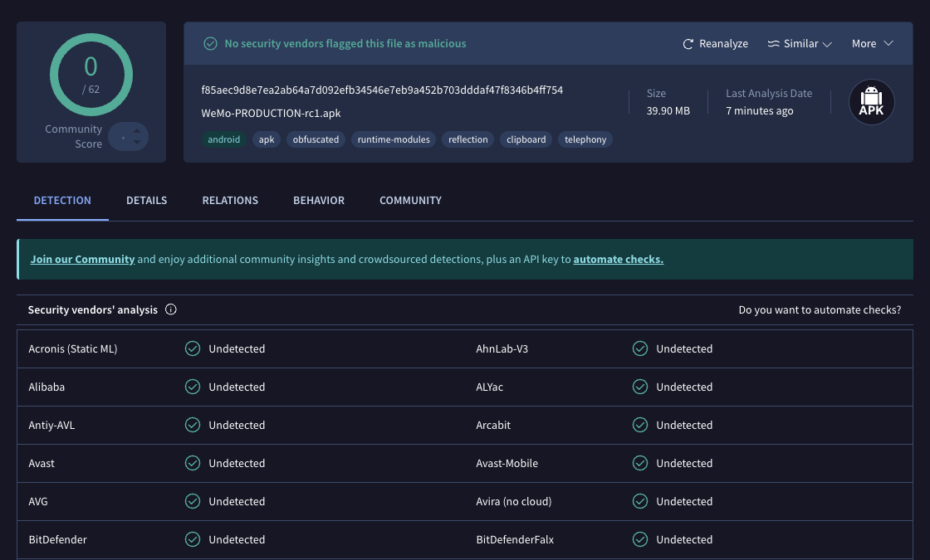Click the AhnLab-V3 undetected check icon

pos(640,348)
